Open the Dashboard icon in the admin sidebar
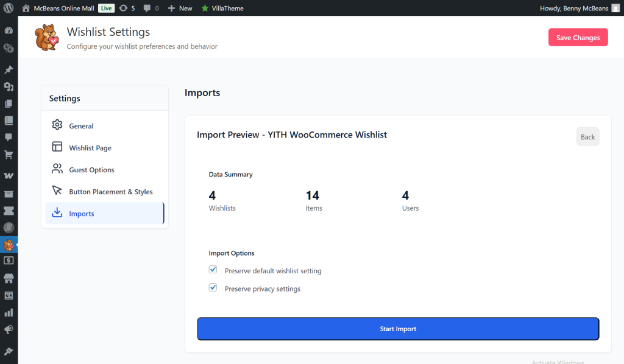This screenshot has width=624, height=364. (x=9, y=30)
